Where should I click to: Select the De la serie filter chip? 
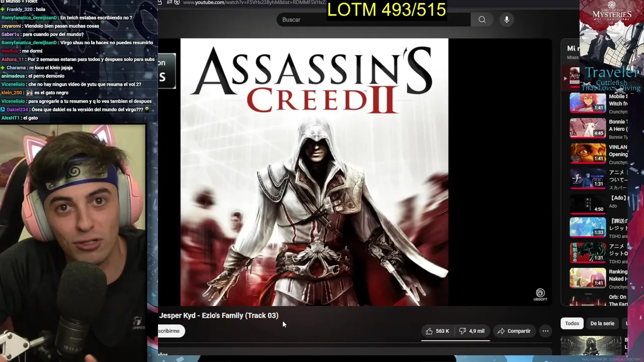(602, 323)
